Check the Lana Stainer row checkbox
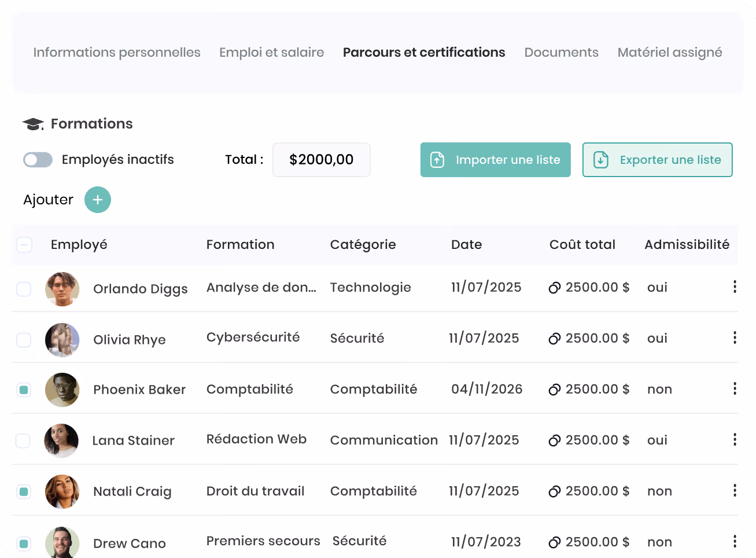 (23, 440)
